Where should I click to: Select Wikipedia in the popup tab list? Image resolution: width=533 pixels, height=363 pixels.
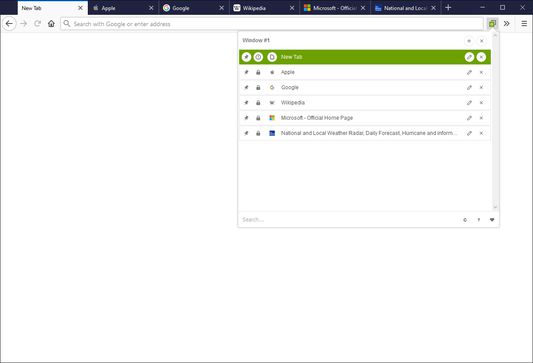(x=365, y=103)
